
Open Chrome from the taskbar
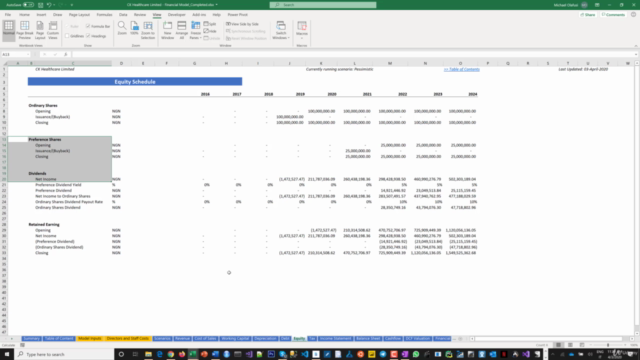click(171, 354)
